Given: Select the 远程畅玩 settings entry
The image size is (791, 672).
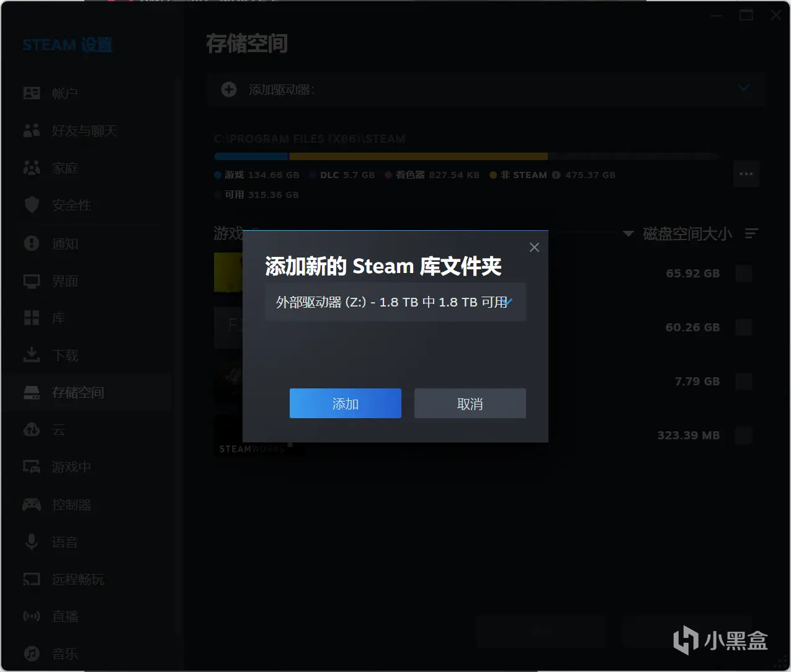Looking at the screenshot, I should click(87, 579).
